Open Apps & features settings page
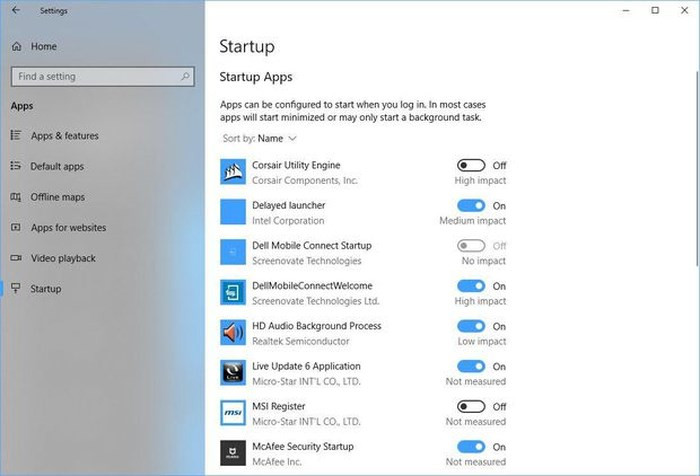This screenshot has height=476, width=700. coord(64,136)
